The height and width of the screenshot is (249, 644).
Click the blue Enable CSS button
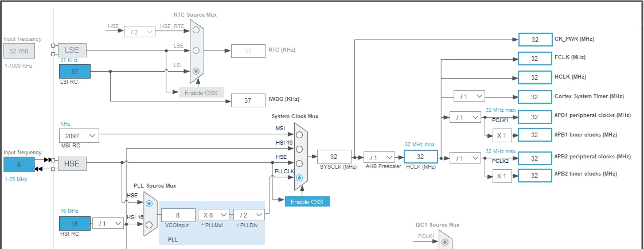pyautogui.click(x=307, y=202)
